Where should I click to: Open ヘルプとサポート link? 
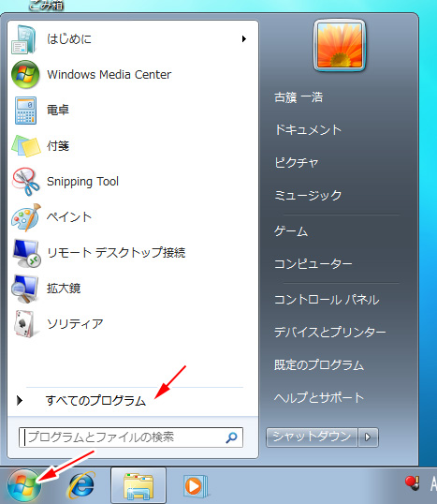(319, 397)
